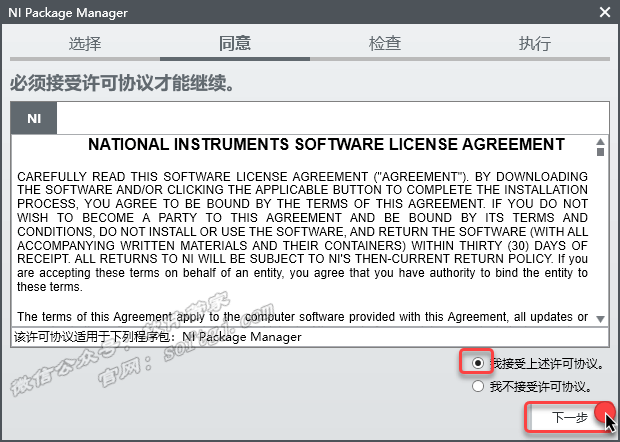This screenshot has height=442, width=620.
Task: Switch to the 执行 step tab
Action: coord(535,43)
